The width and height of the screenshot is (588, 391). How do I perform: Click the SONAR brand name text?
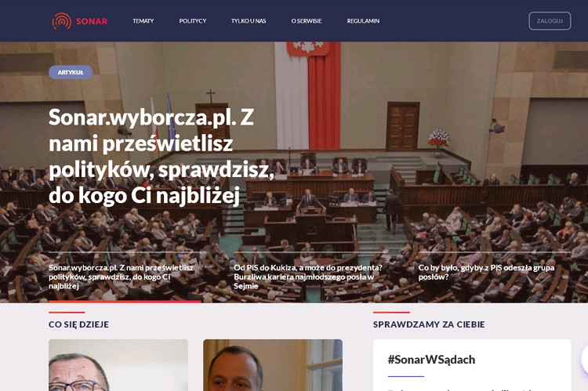point(92,21)
